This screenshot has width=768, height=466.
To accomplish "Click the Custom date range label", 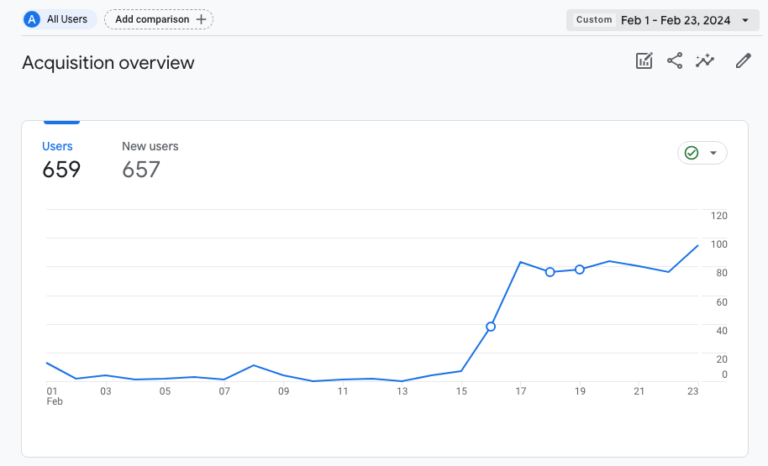I will click(x=594, y=20).
